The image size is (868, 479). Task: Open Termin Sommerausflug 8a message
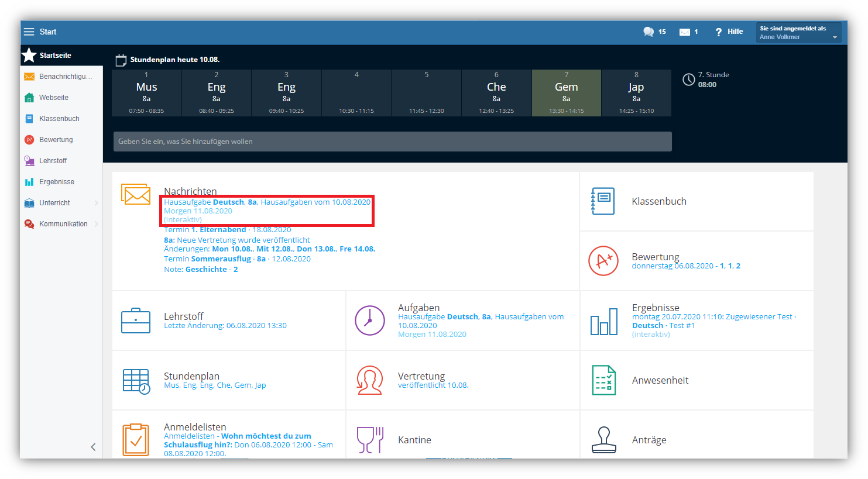tap(237, 259)
